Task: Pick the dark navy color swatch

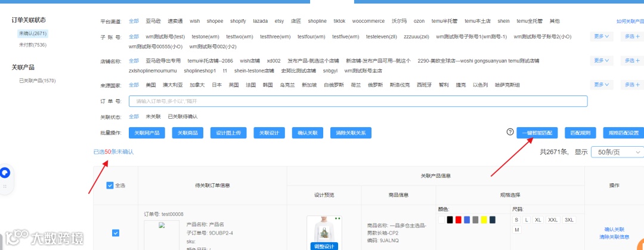Action: (492, 220)
